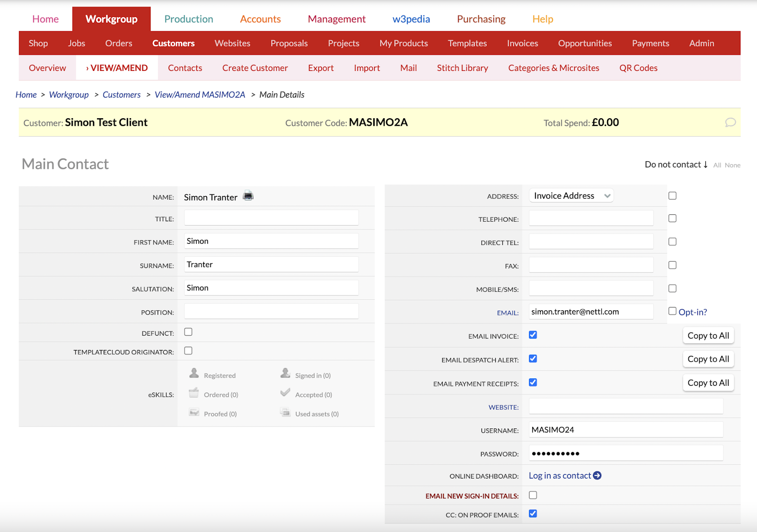Click Copy to All for Email Payment Receipts

pyautogui.click(x=708, y=383)
